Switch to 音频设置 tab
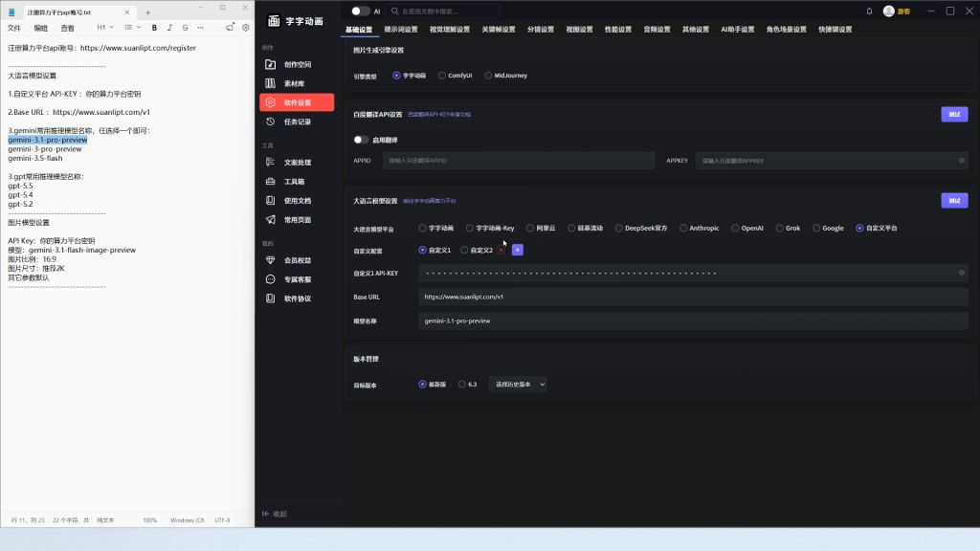 pyautogui.click(x=657, y=30)
